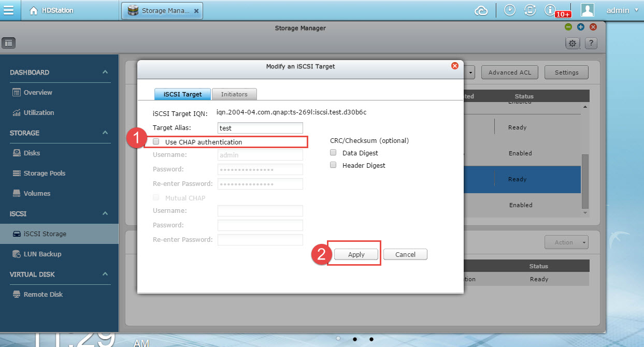
Task: Enable the Data Digest checkbox
Action: pyautogui.click(x=333, y=153)
